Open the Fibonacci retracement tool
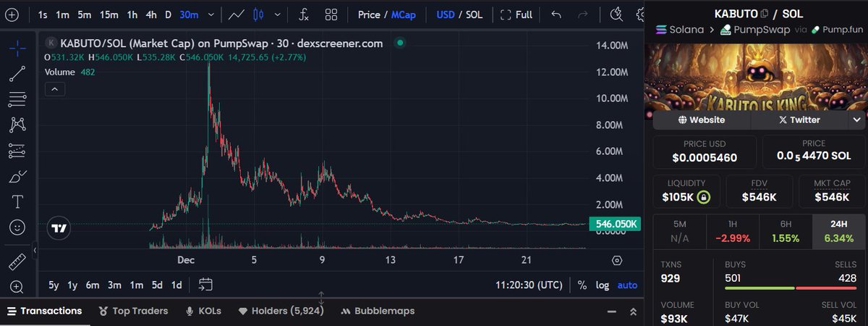The height and width of the screenshot is (326, 868). click(17, 99)
